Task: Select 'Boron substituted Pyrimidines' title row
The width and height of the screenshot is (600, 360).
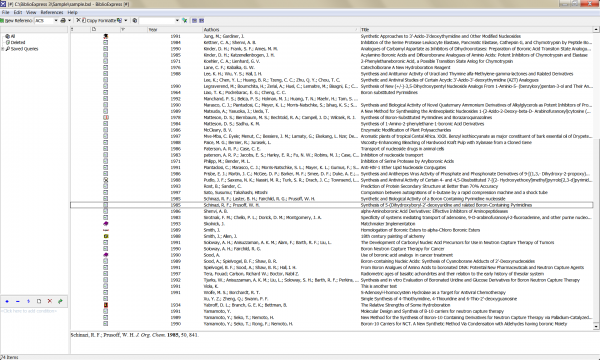Action: 331,92
